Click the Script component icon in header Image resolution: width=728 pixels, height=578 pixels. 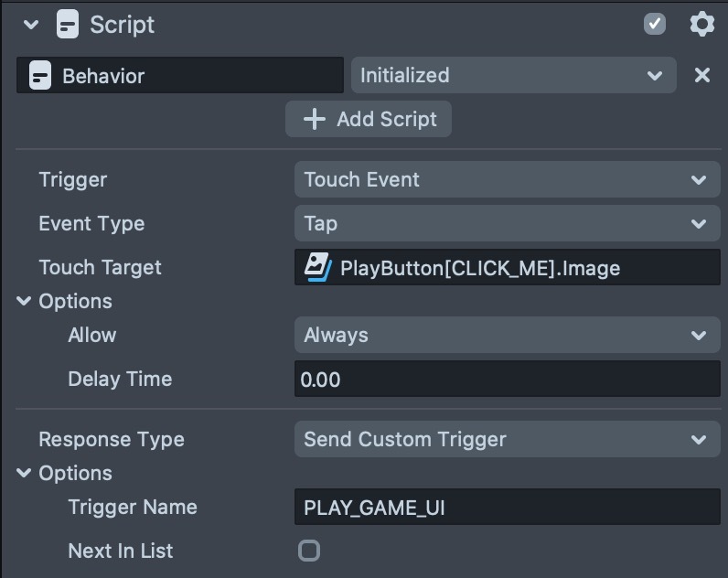click(x=68, y=25)
